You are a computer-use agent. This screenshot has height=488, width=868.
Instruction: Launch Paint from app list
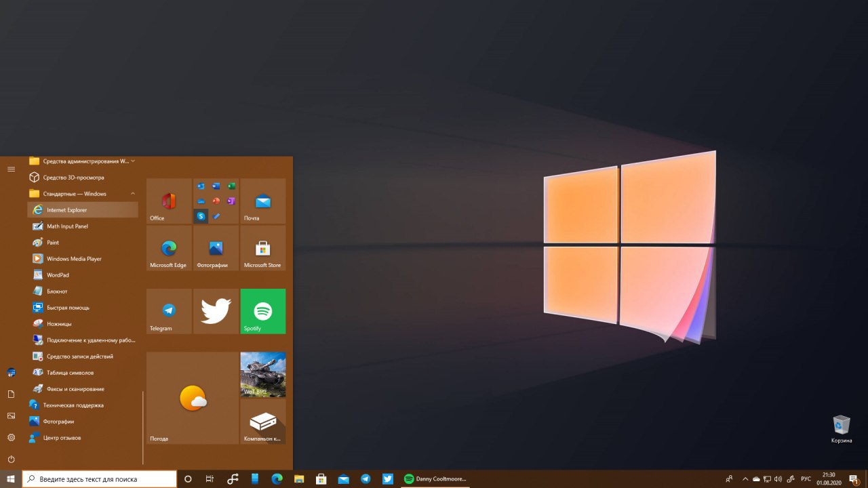83,243
